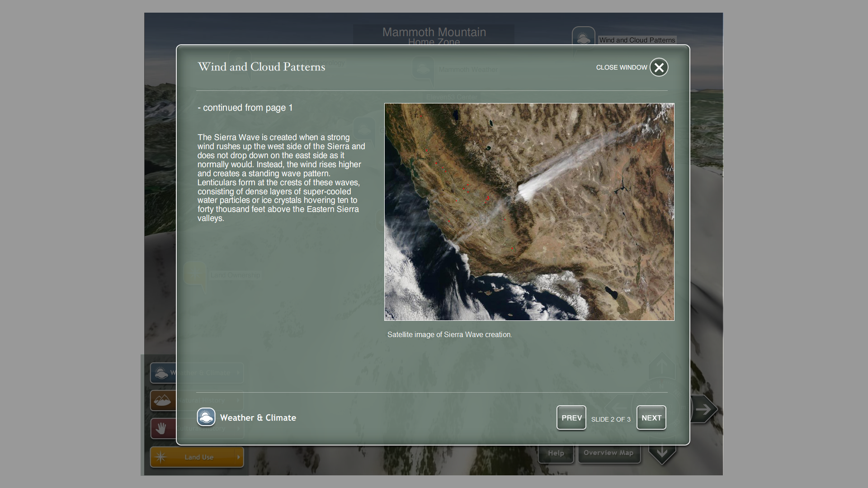868x488 pixels.
Task: Select the Wind and Cloud Patterns map label
Action: coord(637,40)
